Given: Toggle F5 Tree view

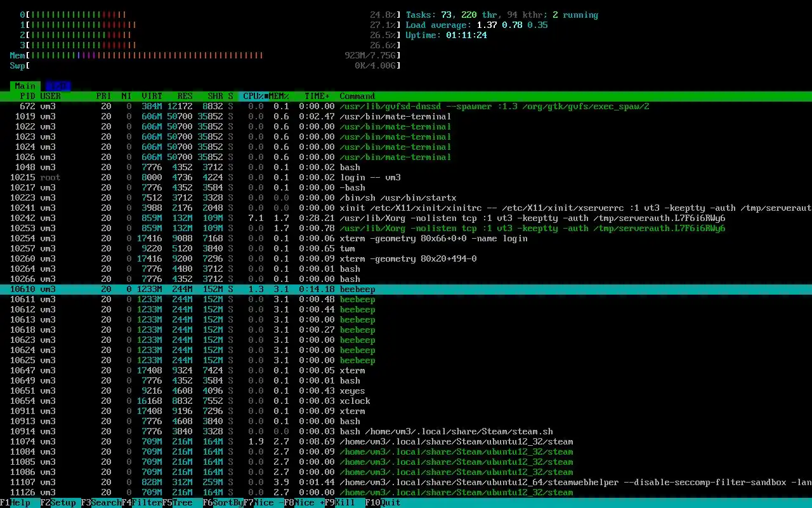Looking at the screenshot, I should [178, 502].
